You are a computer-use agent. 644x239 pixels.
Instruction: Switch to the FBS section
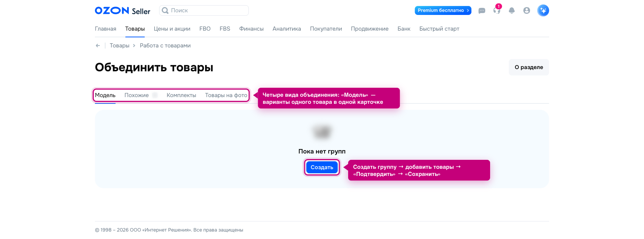(225, 29)
